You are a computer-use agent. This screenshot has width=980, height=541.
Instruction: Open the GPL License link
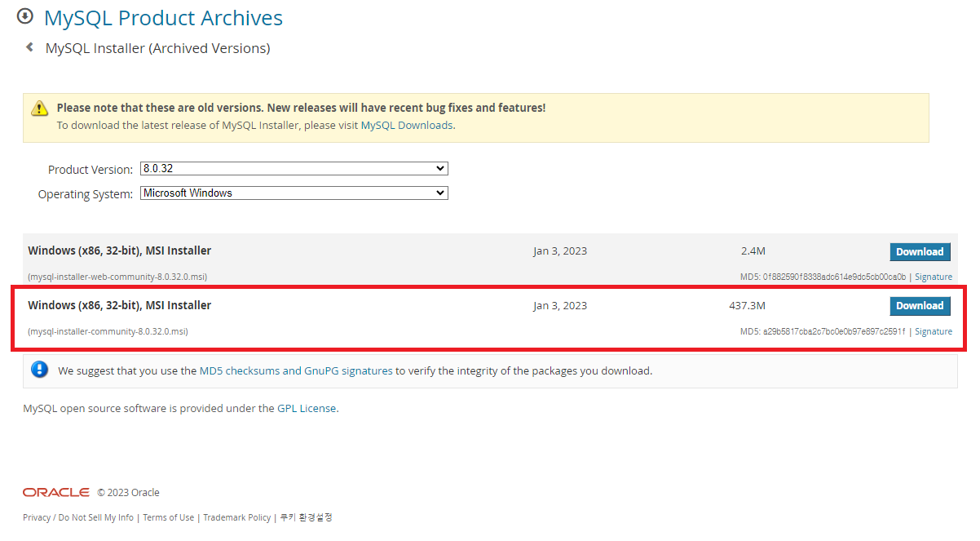coord(307,408)
